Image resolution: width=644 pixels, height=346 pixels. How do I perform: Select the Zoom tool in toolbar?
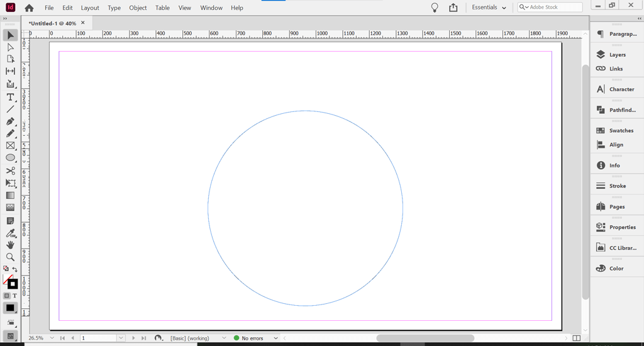[10, 257]
